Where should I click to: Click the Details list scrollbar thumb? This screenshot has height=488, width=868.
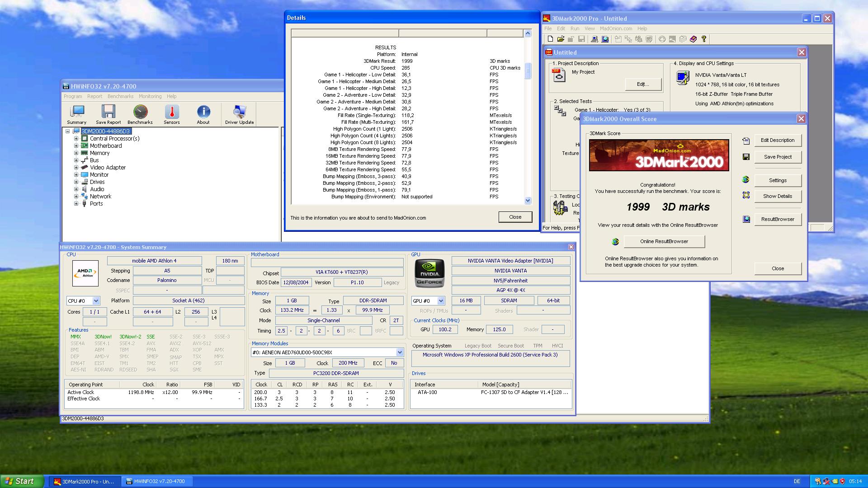point(528,71)
